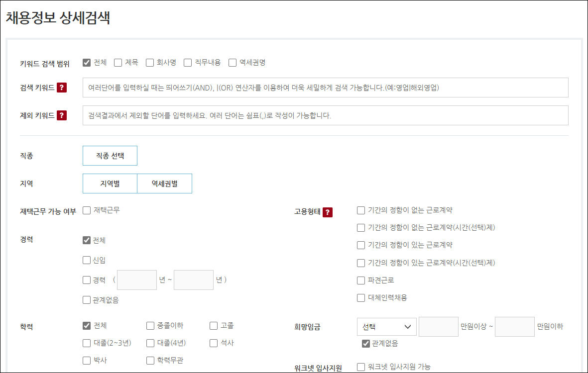Check the 대졸(4년) education option

coord(150,343)
